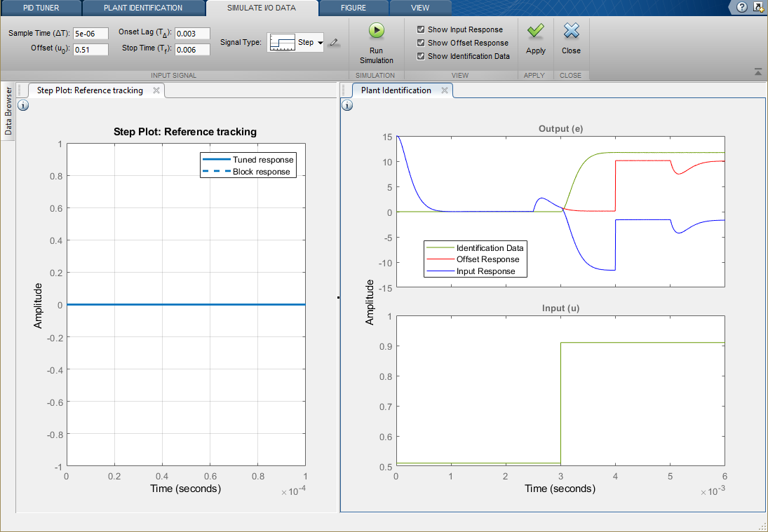Click the Sample Time input field
Viewport: 768px width, 532px height.
coord(90,34)
